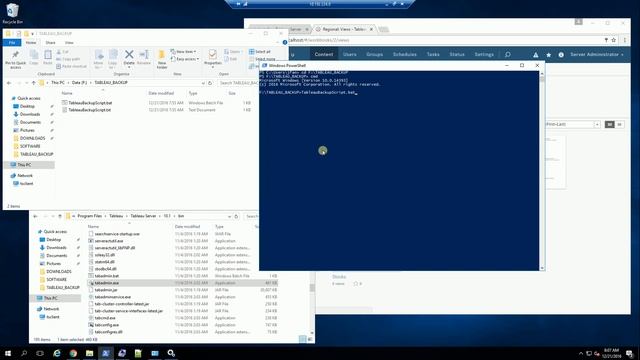Click Up arrow in TABLEAU_BACKUP window
This screenshot has width=640, height=360.
coord(33,83)
